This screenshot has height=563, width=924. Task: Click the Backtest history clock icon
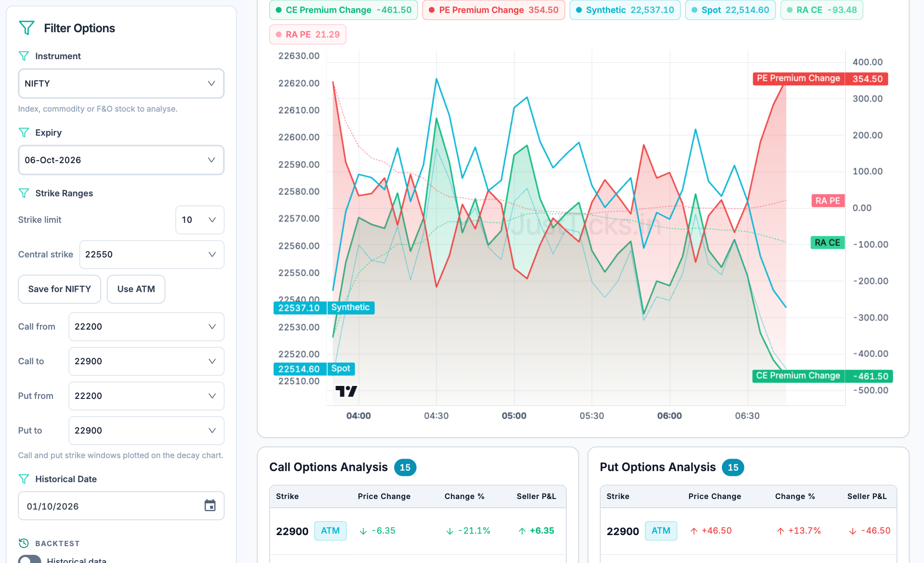coord(24,543)
